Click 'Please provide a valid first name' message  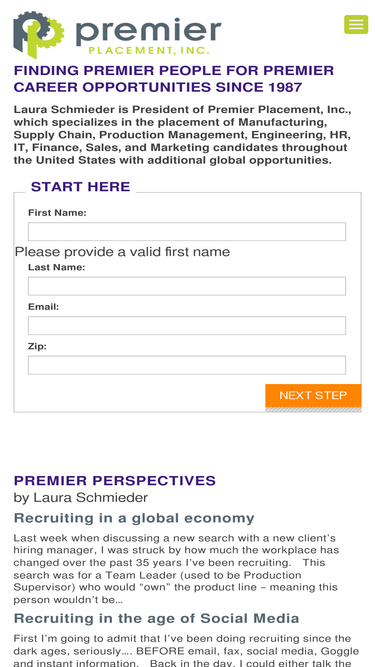pos(122,252)
